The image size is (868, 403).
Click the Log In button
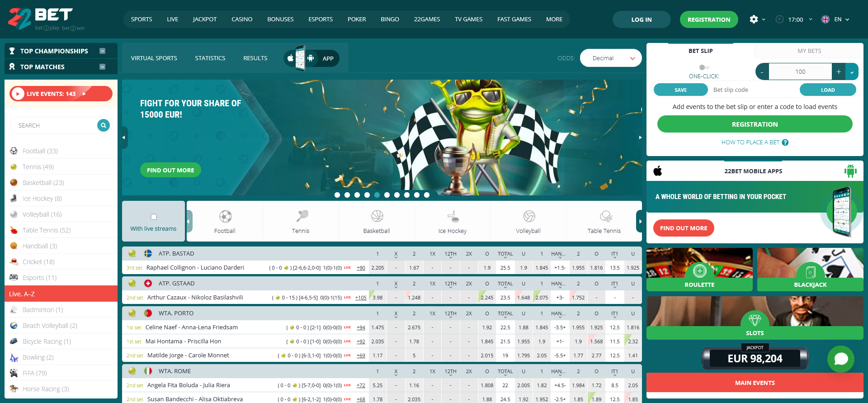click(x=642, y=19)
